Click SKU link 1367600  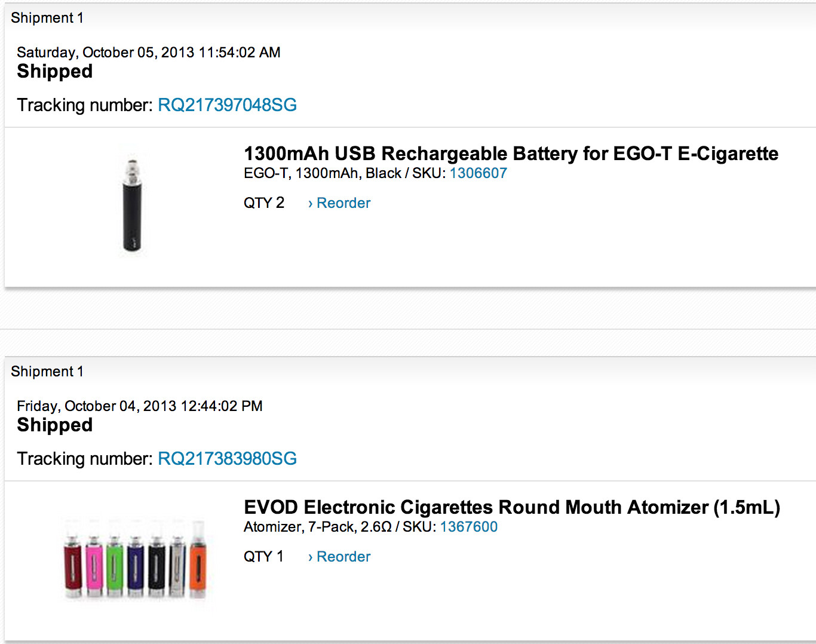(x=468, y=527)
